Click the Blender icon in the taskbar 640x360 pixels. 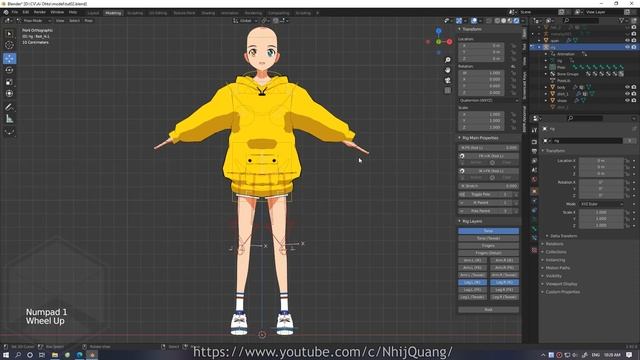pyautogui.click(x=92, y=355)
